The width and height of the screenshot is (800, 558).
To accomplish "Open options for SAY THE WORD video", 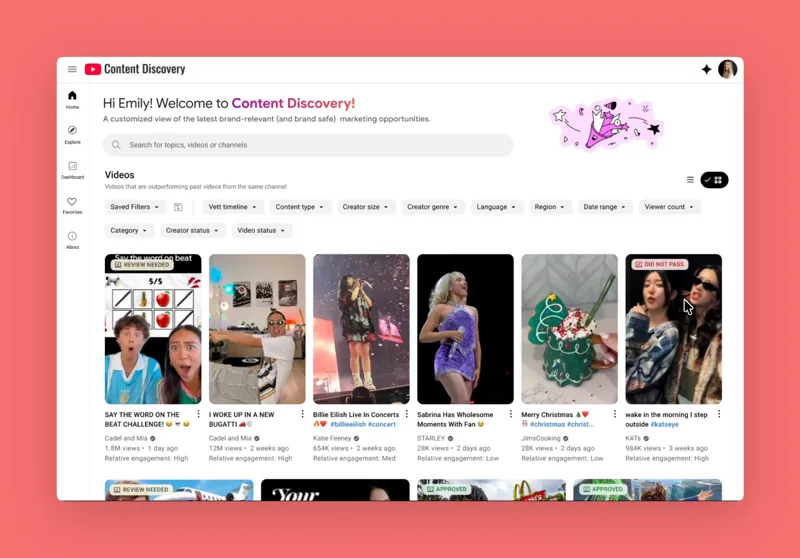I will pyautogui.click(x=198, y=414).
